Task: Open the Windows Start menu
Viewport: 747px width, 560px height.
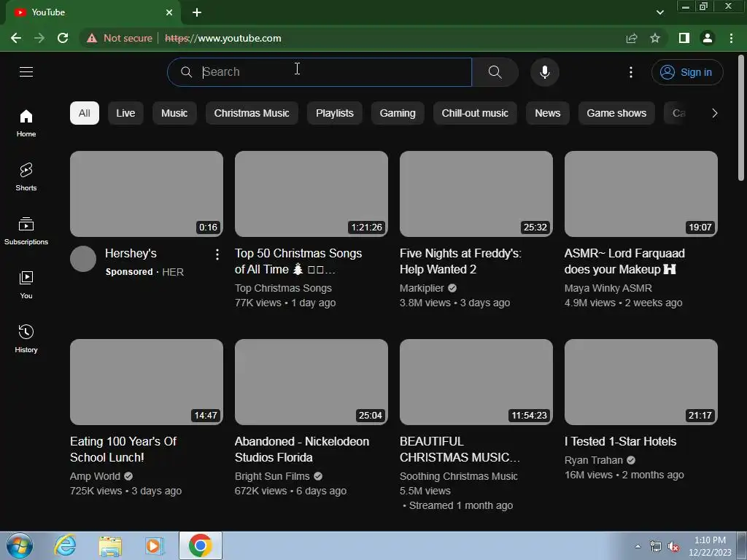Action: (20, 545)
